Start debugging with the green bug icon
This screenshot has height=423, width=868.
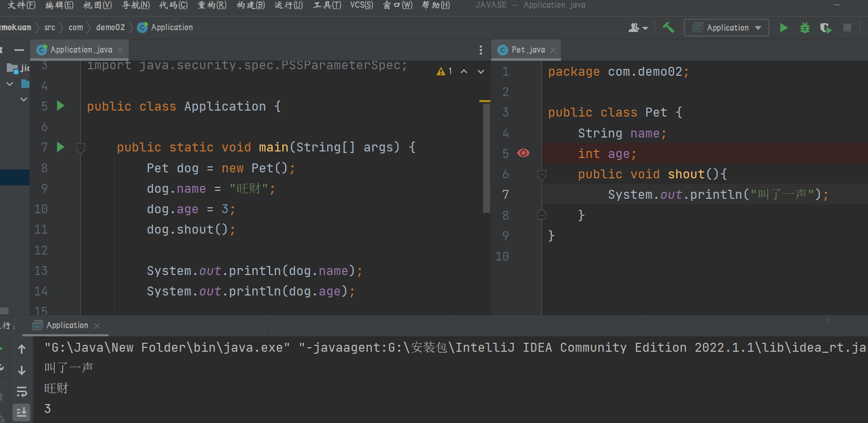(x=805, y=28)
